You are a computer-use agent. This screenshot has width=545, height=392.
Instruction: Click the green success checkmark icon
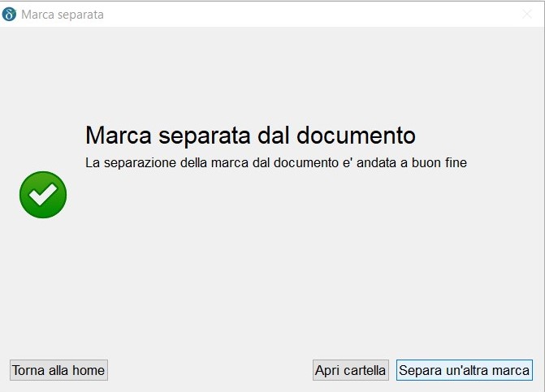pos(43,195)
